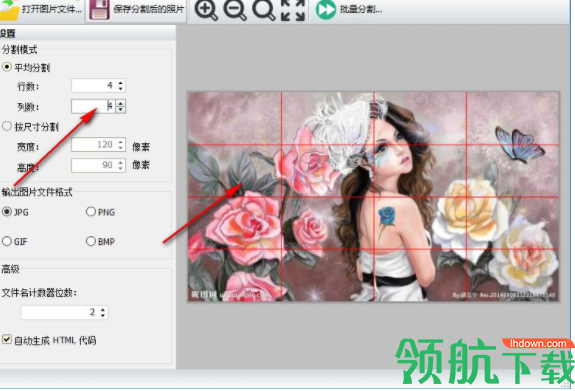Save the split photos with the floppy icon
This screenshot has height=391, width=575.
(99, 10)
